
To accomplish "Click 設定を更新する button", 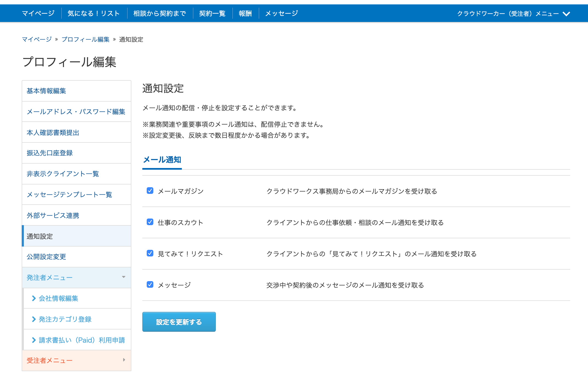I will pyautogui.click(x=179, y=322).
